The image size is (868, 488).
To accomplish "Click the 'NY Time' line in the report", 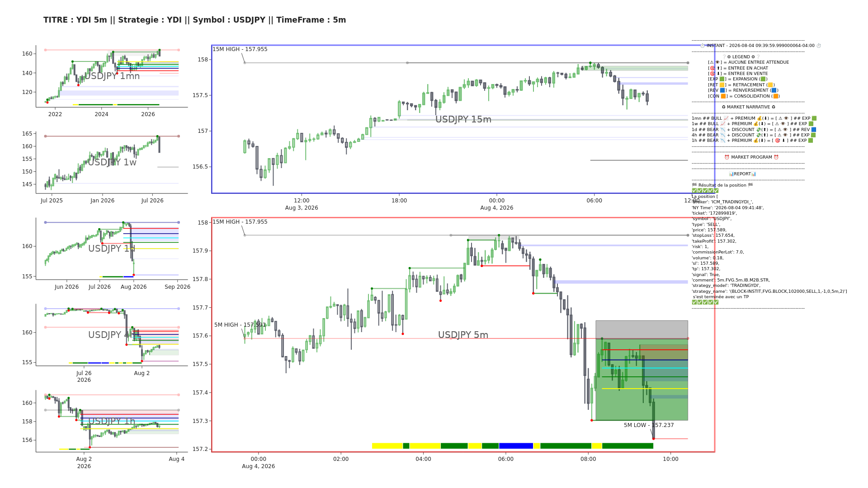I will 728,207.
